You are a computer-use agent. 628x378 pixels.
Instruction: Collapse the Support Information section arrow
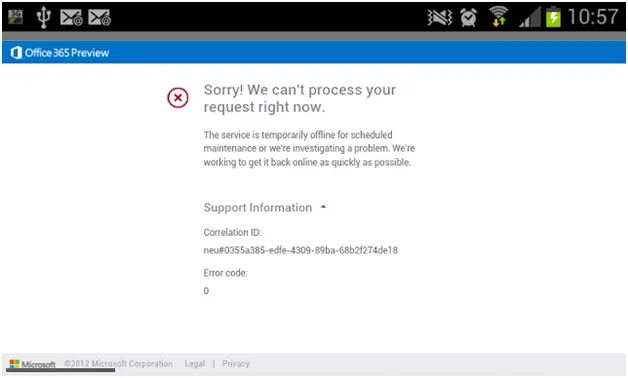pyautogui.click(x=324, y=207)
